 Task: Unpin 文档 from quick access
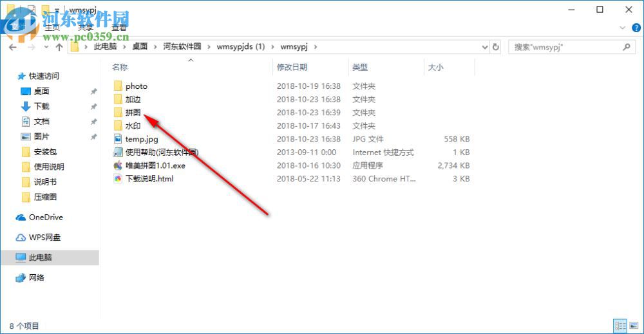click(x=93, y=122)
